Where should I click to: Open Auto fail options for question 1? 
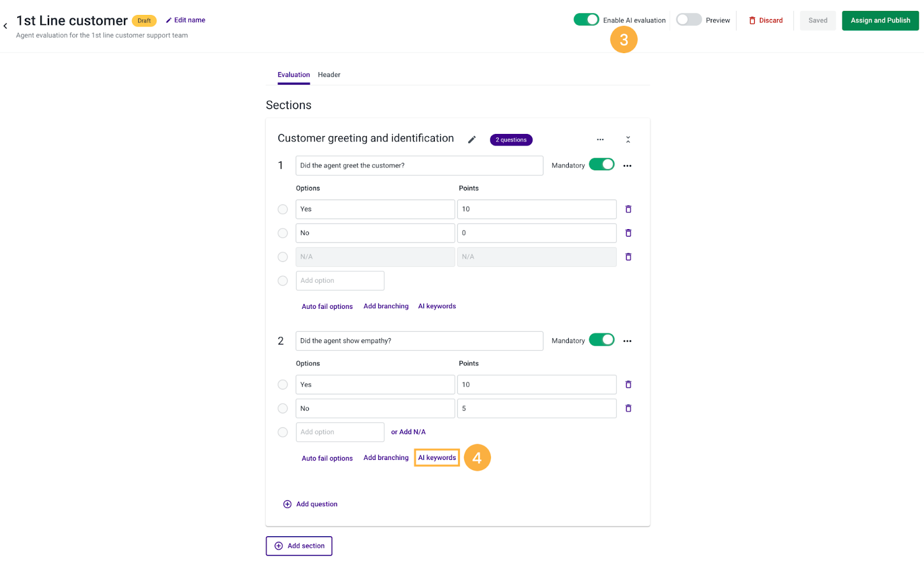[x=327, y=306]
